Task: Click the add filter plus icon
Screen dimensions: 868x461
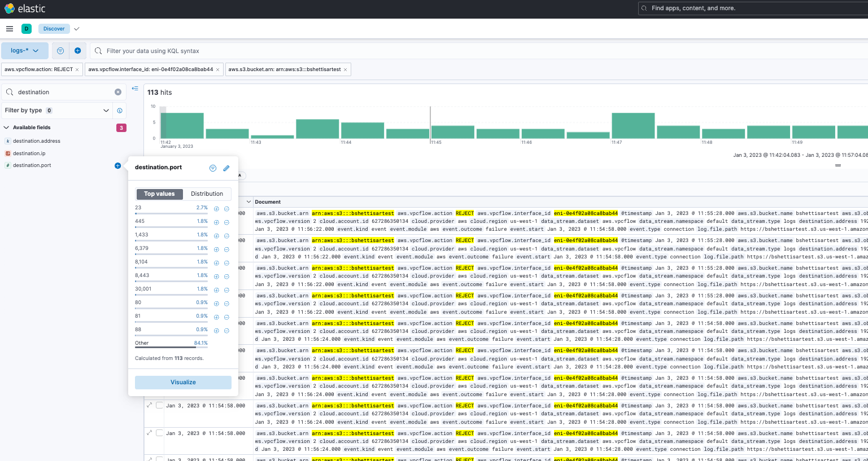Action: pos(77,51)
